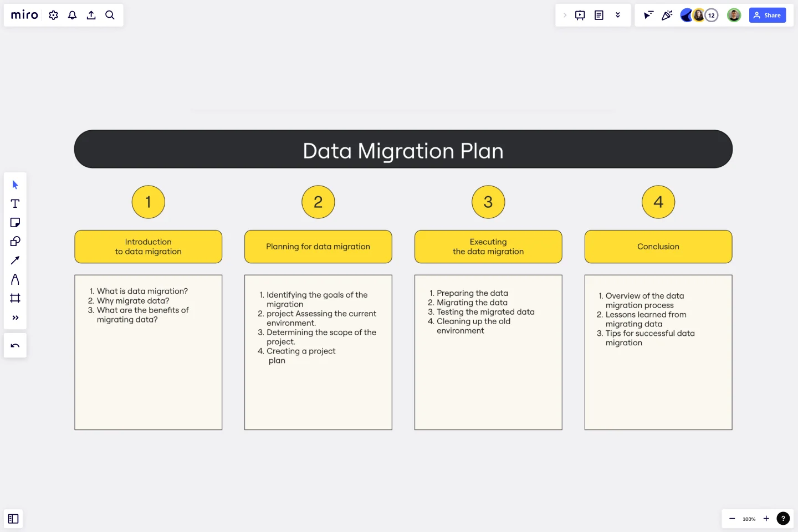798x532 pixels.
Task: Click 'Migrating the data' list item
Action: pos(472,303)
